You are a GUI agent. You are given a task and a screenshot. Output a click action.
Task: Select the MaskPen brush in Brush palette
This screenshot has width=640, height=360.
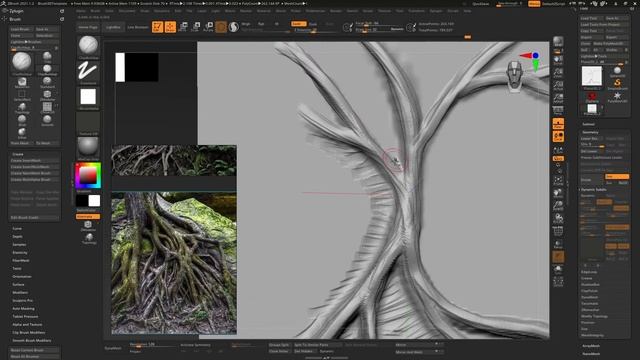(22, 82)
